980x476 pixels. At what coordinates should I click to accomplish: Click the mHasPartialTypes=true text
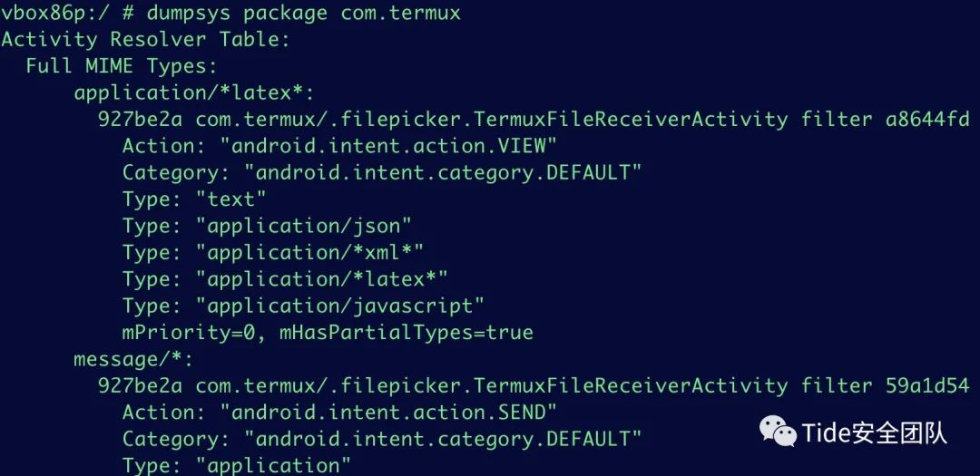point(397,332)
